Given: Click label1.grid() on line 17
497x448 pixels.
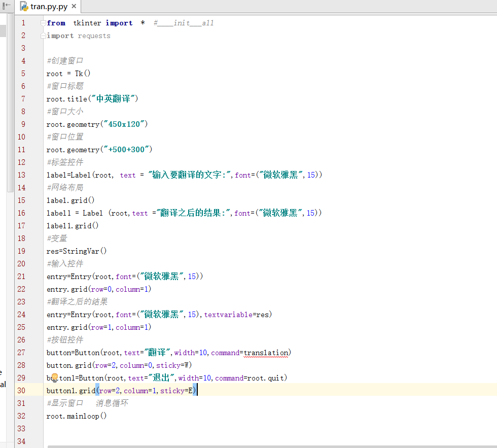Looking at the screenshot, I should [72, 226].
